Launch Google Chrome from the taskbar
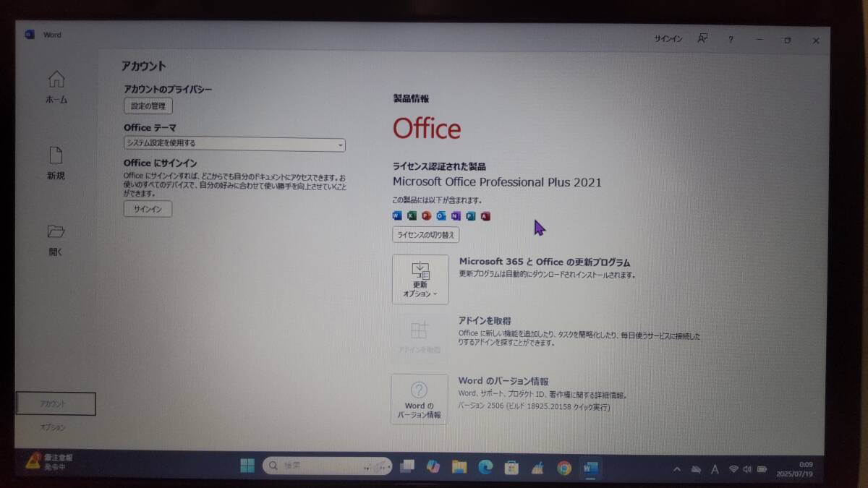This screenshot has width=868, height=488. 564,468
